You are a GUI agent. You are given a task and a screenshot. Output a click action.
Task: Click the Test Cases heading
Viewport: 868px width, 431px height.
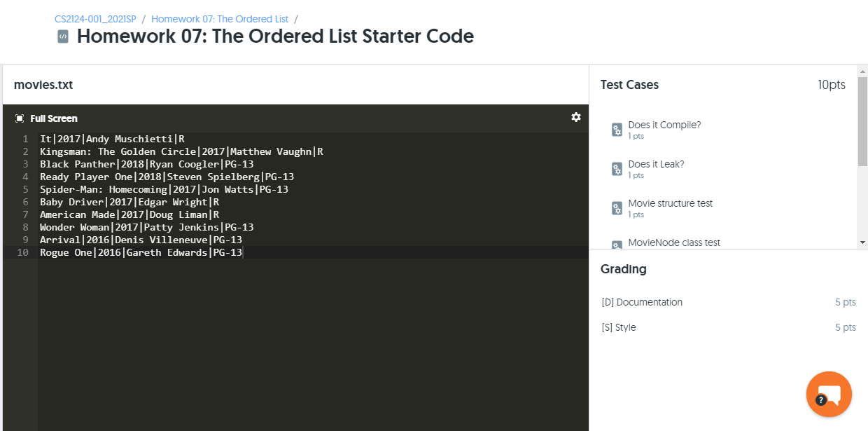tap(629, 85)
